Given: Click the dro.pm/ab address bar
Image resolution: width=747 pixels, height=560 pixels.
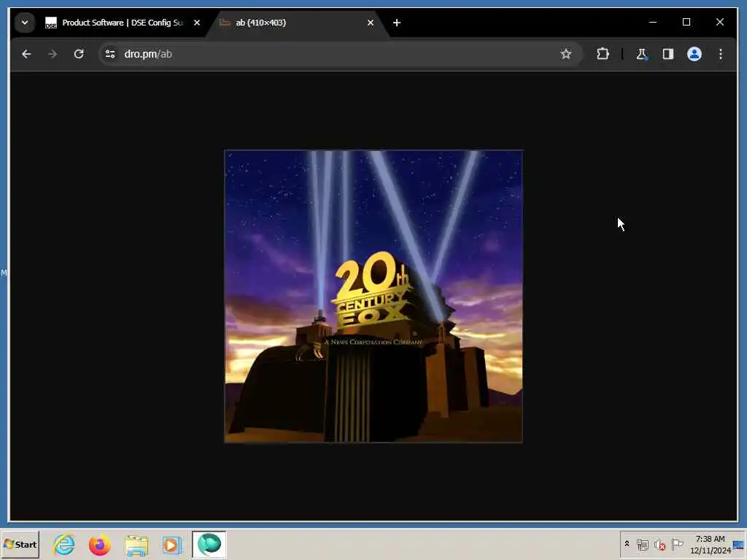Looking at the screenshot, I should pyautogui.click(x=340, y=54).
